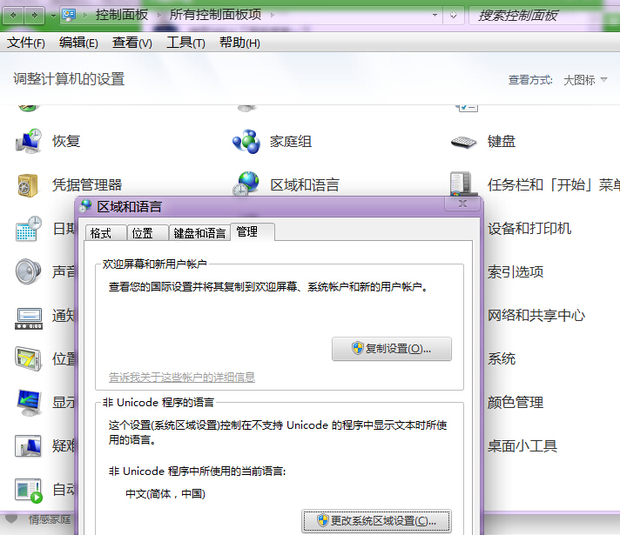The height and width of the screenshot is (535, 620).
Task: Open the AutoPlay icon with green arrow
Action: point(28,490)
